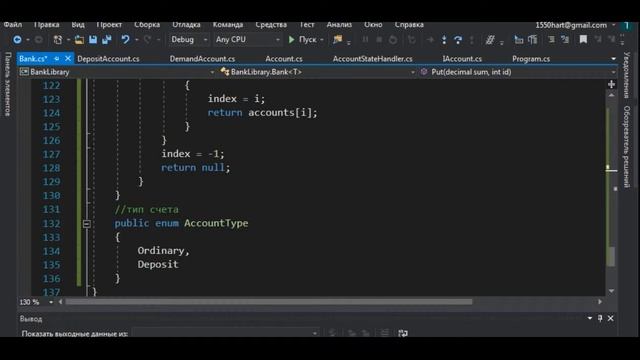Open account menu for 1550hart@gmail.com
640x360 pixels.
tap(575, 25)
